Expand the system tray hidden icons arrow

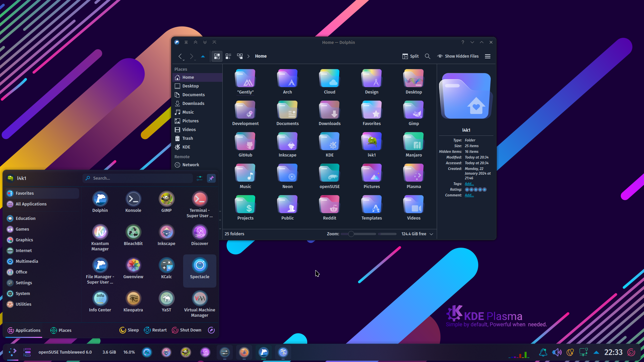tap(596, 352)
